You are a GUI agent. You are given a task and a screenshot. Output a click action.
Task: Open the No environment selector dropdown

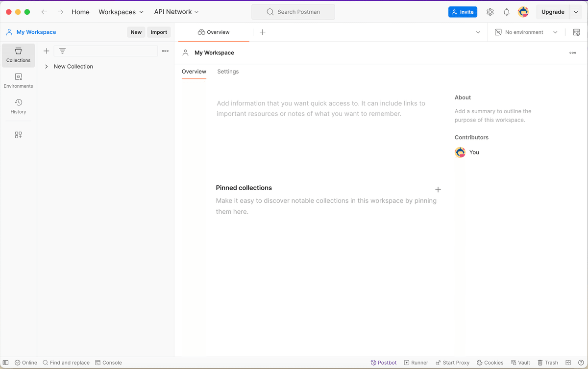click(526, 32)
